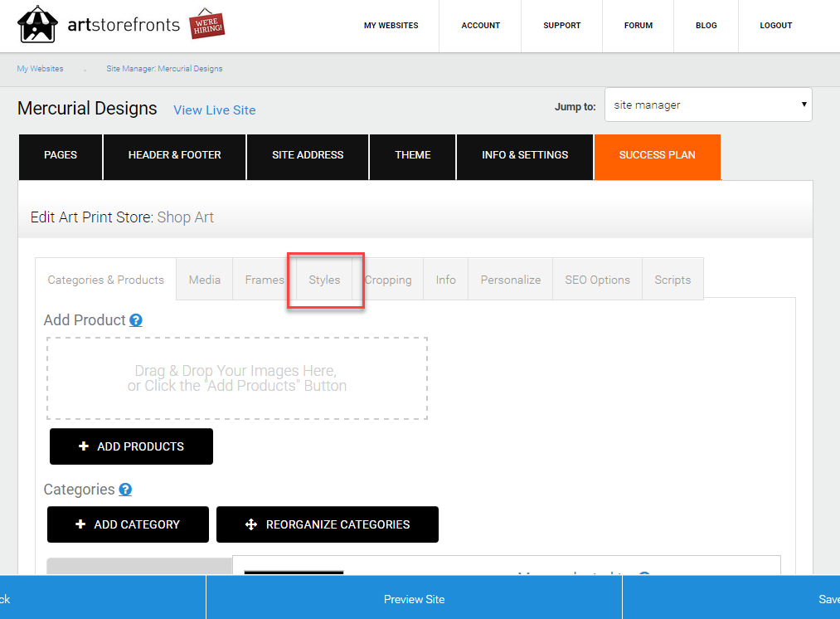Open the Media tab
This screenshot has height=619, width=840.
[205, 280]
